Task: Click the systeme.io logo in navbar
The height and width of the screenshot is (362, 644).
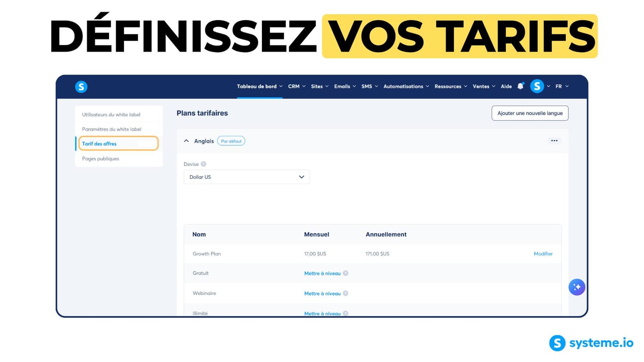Action: (81, 87)
